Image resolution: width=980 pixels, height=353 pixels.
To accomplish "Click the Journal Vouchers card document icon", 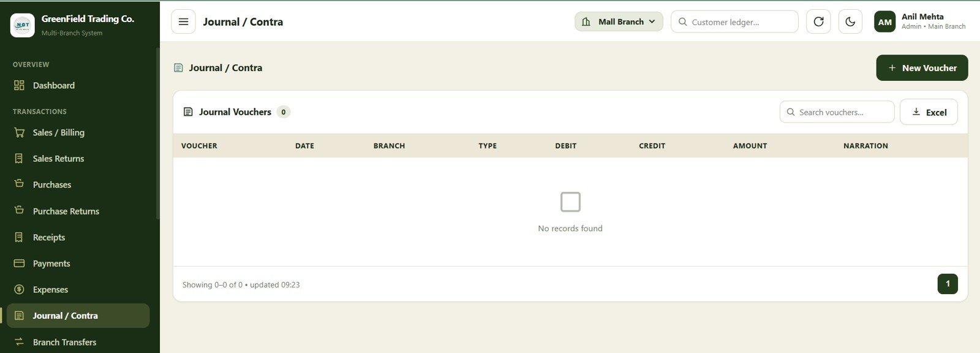I will (x=189, y=112).
